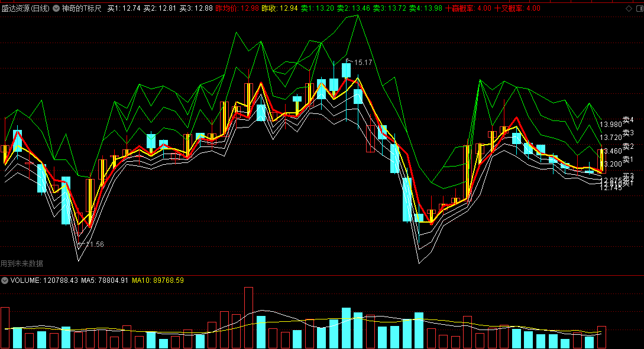Click the MA5: 78804.91 label
This screenshot has height=349, width=644.
(x=105, y=280)
